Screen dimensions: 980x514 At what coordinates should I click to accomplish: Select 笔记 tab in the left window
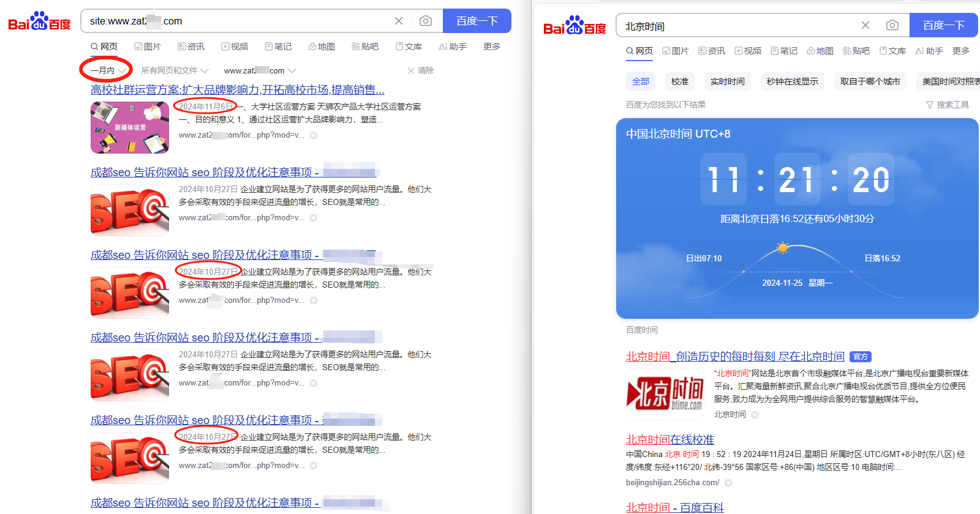click(278, 47)
